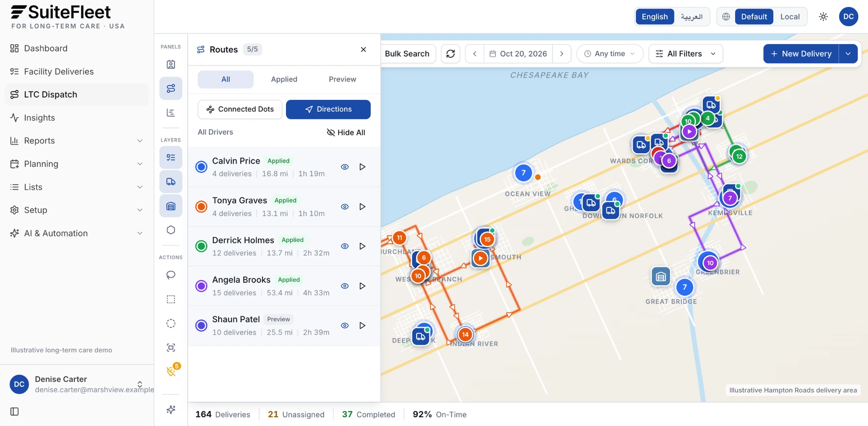
Task: Expand the Planning menu
Action: tap(77, 164)
